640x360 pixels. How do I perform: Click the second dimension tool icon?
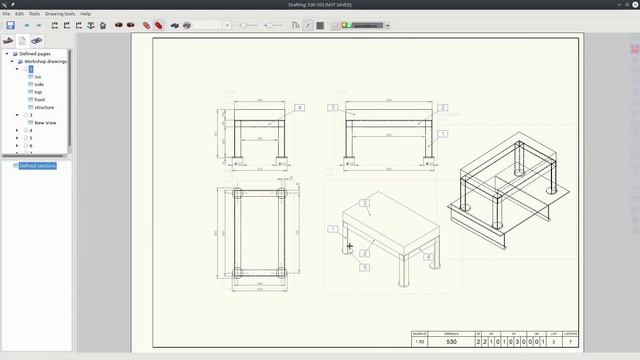tap(67, 25)
